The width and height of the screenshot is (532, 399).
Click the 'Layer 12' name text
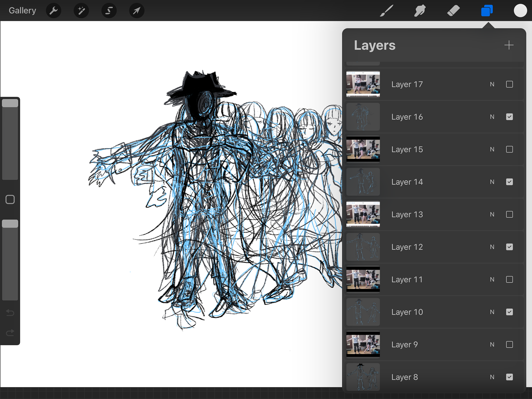coord(407,247)
